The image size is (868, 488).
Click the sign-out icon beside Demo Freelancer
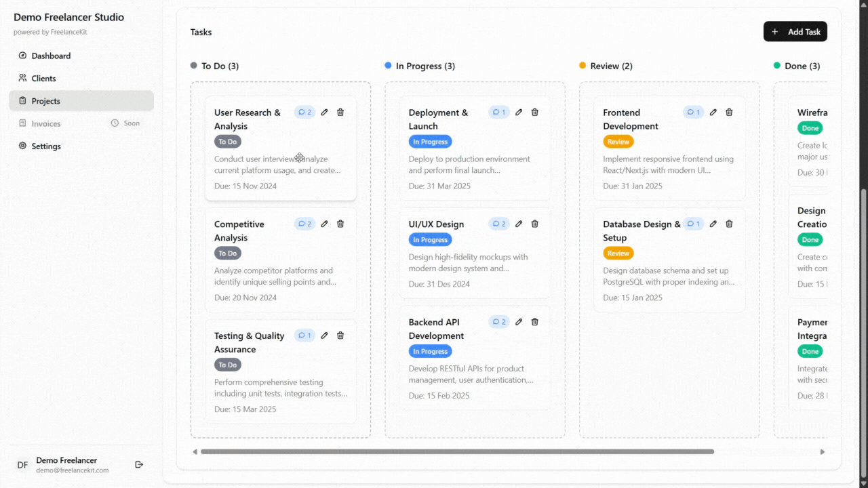139,464
